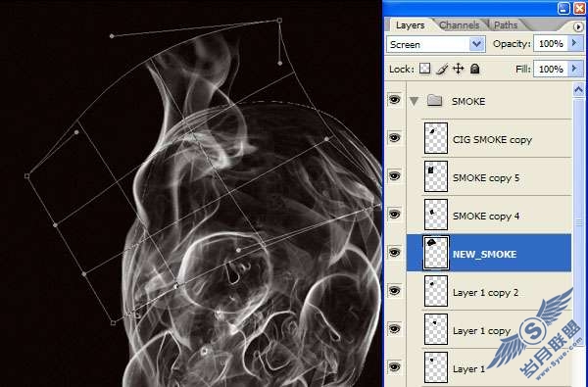Open the Fill slider arrow
588x387 pixels.
click(575, 69)
